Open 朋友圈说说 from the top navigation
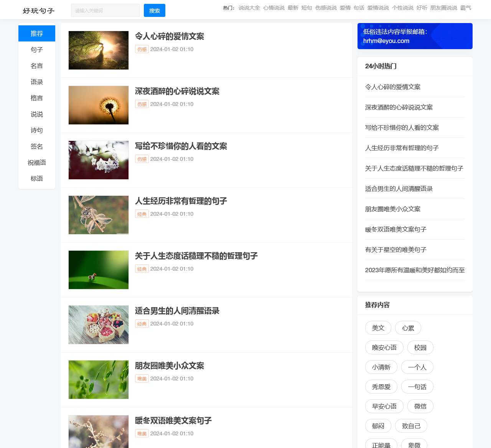491x448 pixels. pyautogui.click(x=443, y=8)
